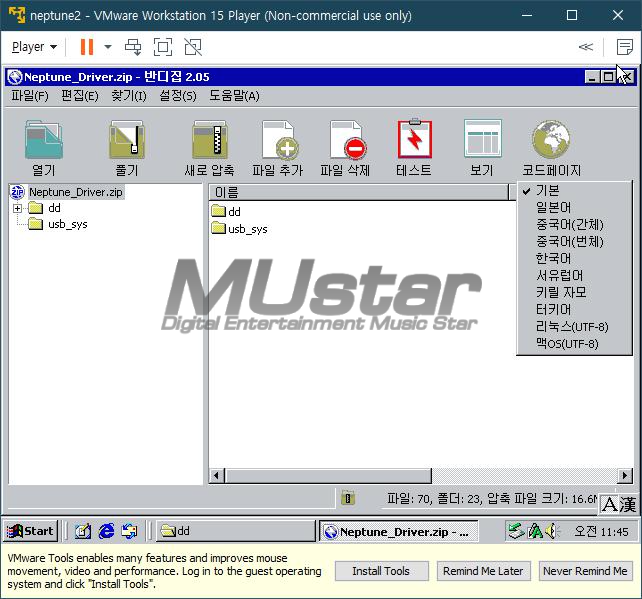Launch Internet Explorer from quick launch

coord(106,531)
